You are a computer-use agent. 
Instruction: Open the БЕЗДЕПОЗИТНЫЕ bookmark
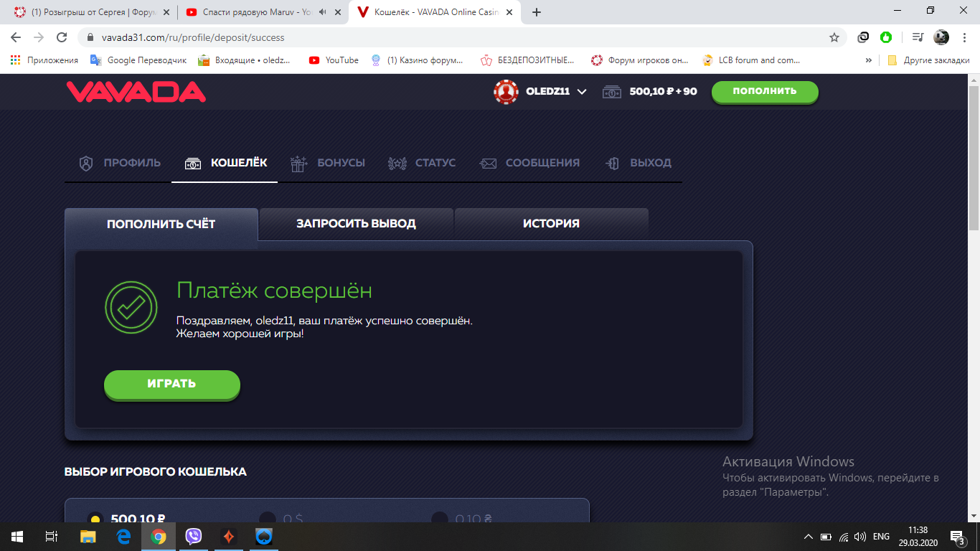click(528, 60)
